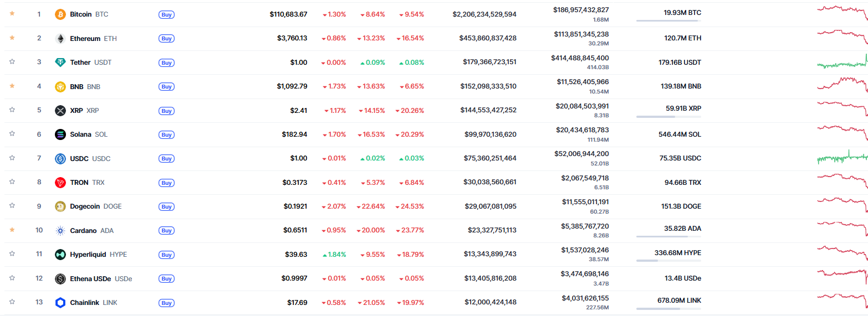
Task: Click the Hyperliquid logo icon
Action: [x=60, y=255]
